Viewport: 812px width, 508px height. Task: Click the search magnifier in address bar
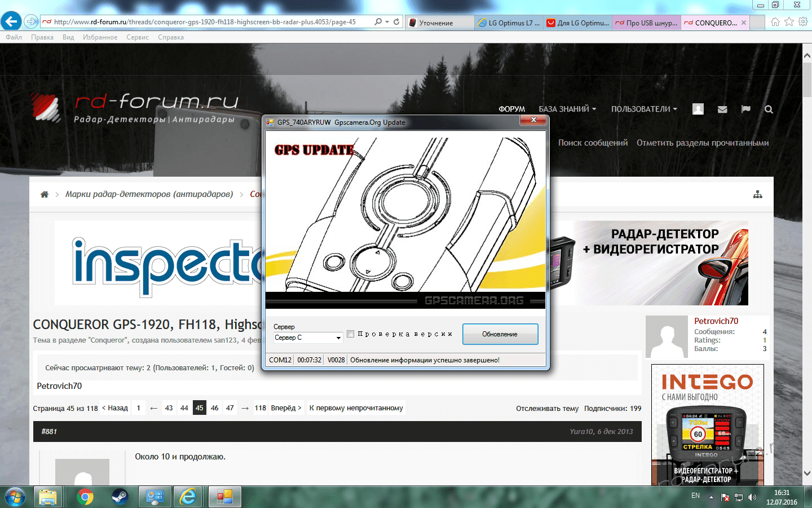click(378, 21)
